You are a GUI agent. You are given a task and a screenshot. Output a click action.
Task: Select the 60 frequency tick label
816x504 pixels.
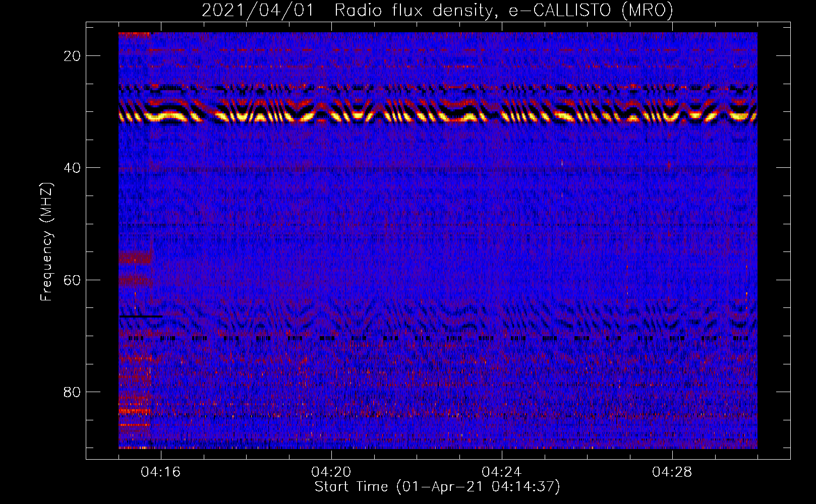pyautogui.click(x=73, y=280)
